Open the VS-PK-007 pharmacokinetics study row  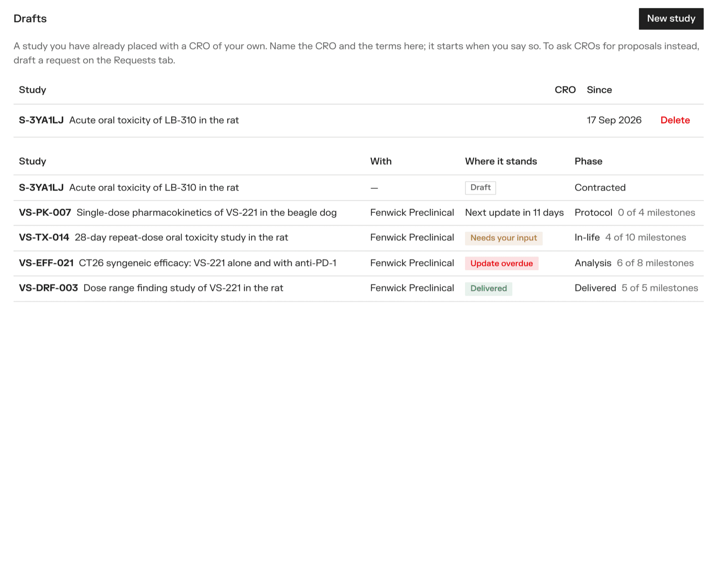(x=358, y=213)
